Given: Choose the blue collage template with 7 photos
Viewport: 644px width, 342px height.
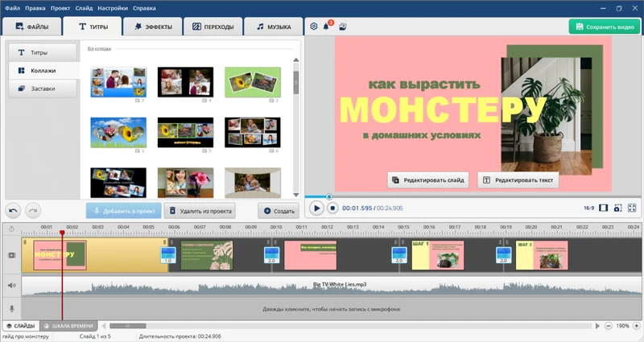Looking at the screenshot, I should pos(118,82).
